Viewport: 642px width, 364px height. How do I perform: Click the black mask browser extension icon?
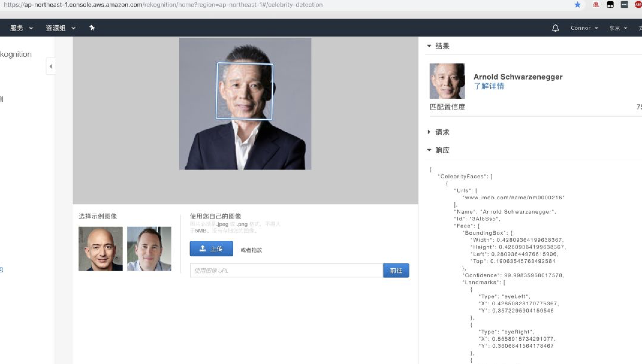pyautogui.click(x=610, y=5)
